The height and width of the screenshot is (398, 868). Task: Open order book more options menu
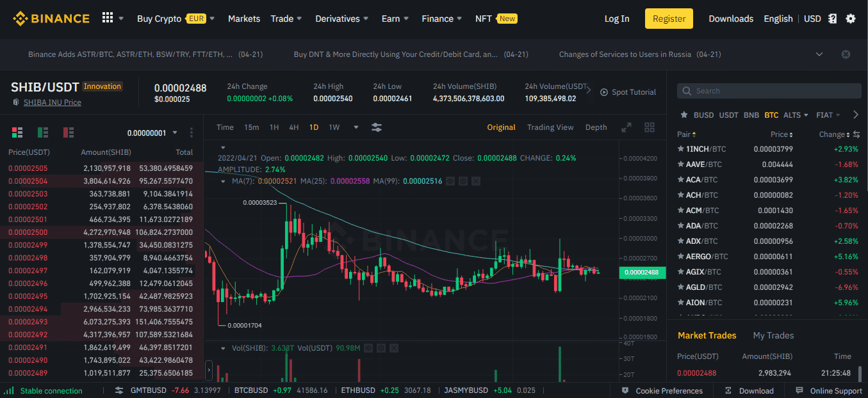pyautogui.click(x=192, y=132)
